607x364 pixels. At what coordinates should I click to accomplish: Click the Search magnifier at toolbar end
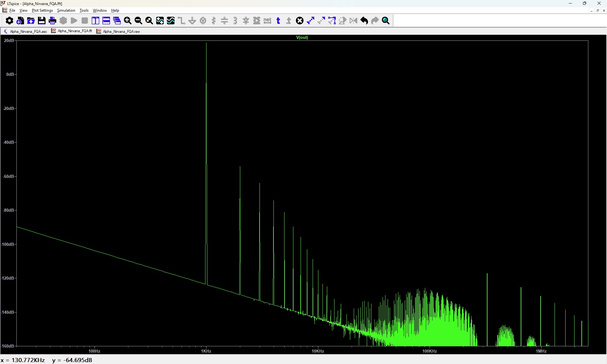[386, 21]
